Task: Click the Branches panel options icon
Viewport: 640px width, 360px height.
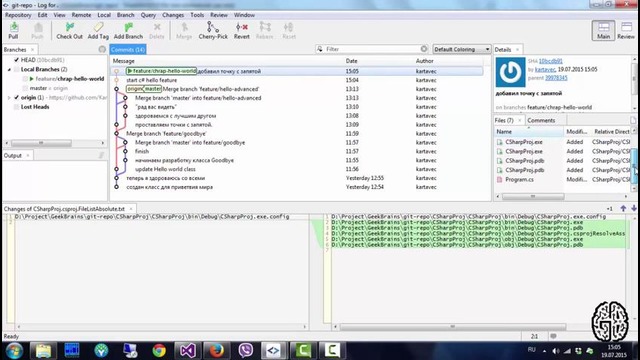Action: [x=102, y=49]
